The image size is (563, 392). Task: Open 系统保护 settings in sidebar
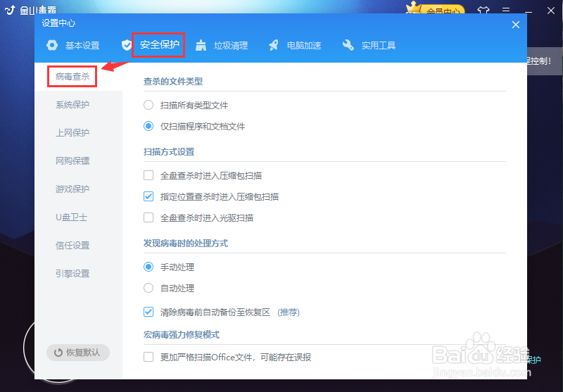pos(72,104)
